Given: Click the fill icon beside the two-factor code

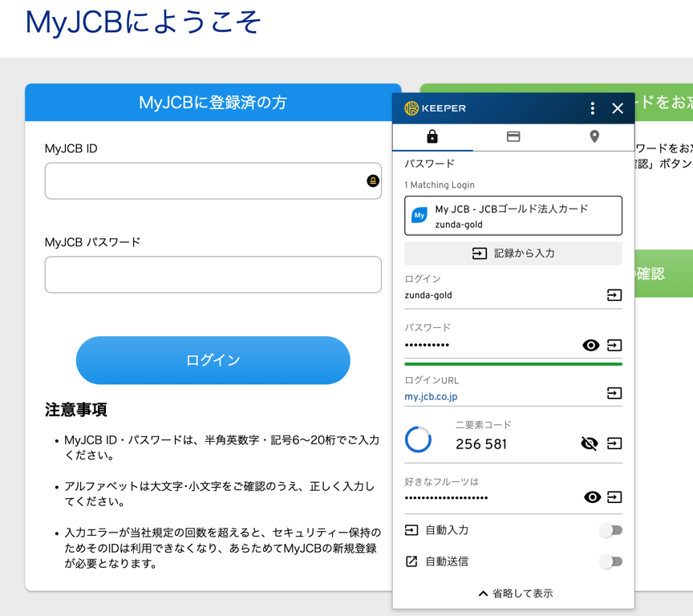Looking at the screenshot, I should [614, 444].
